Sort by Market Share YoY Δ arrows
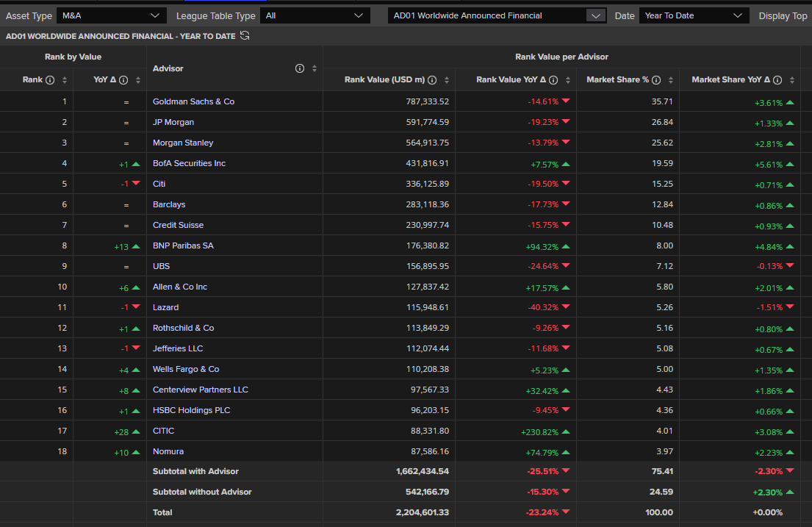The height and width of the screenshot is (527, 812). (x=792, y=80)
